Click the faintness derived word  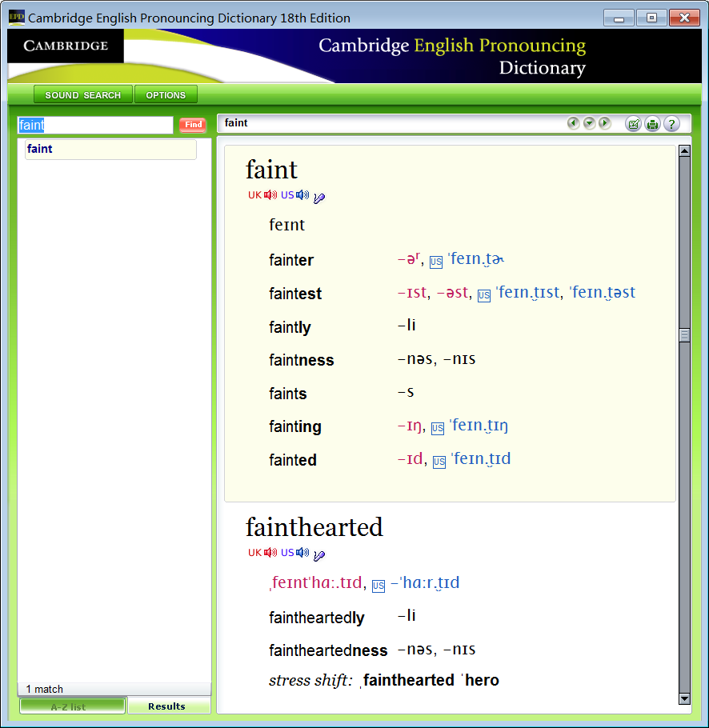302,360
